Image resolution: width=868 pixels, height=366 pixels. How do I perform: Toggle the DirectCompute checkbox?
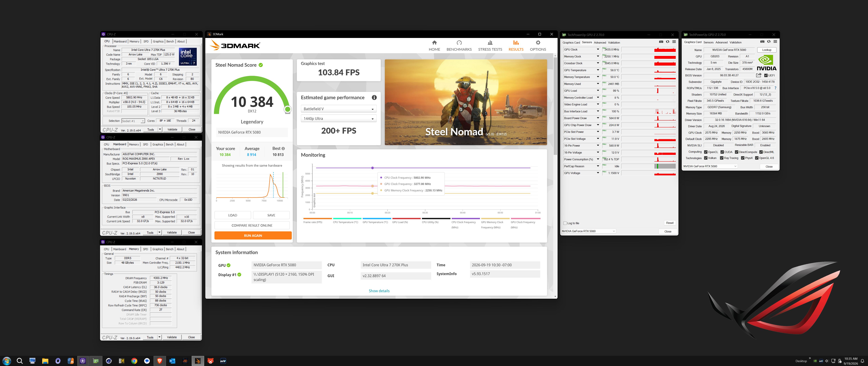pyautogui.click(x=737, y=152)
